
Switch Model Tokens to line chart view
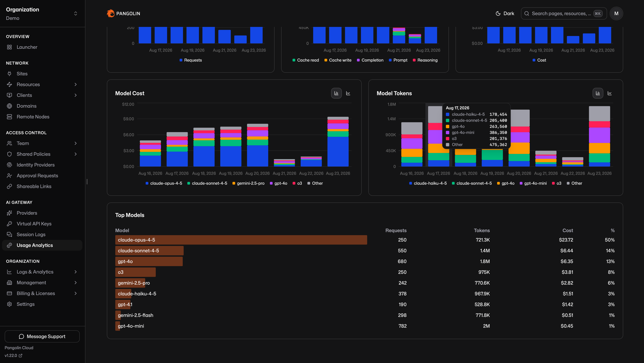pyautogui.click(x=610, y=93)
